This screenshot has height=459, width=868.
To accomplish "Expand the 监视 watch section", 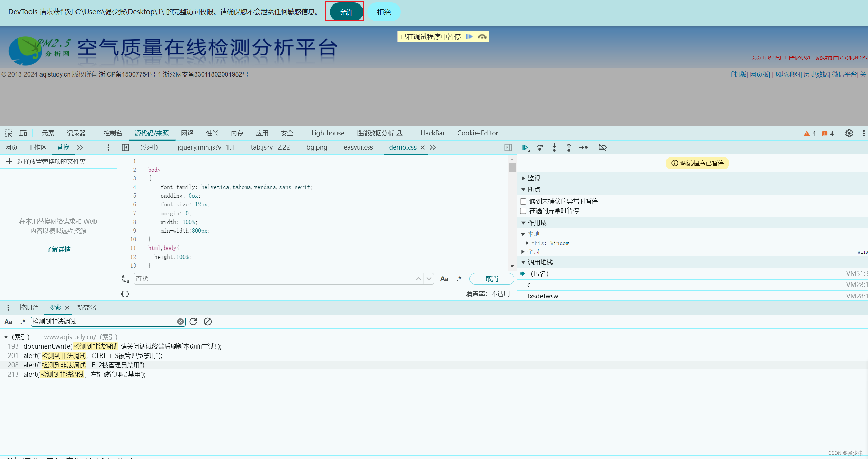I will [534, 178].
